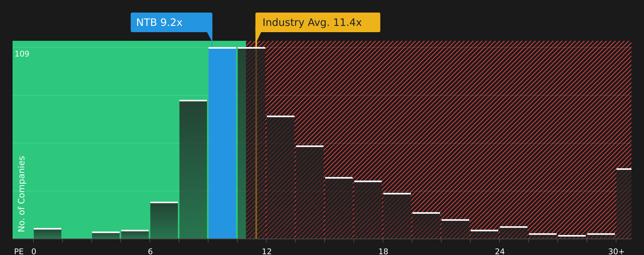This screenshot has height=255, width=644.
Task: Select the tall dark green bar left of blue bar
Action: (x=193, y=169)
